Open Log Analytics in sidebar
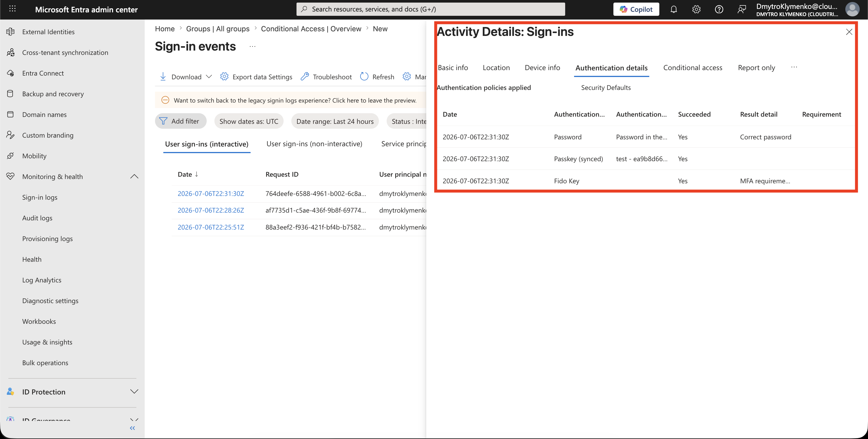This screenshot has width=868, height=439. pos(42,280)
